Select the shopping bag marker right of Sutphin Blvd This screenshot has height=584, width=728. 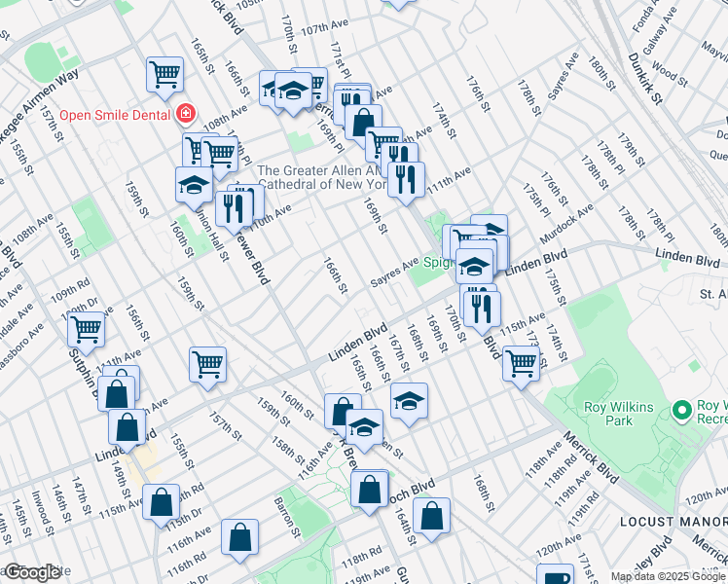pos(117,394)
